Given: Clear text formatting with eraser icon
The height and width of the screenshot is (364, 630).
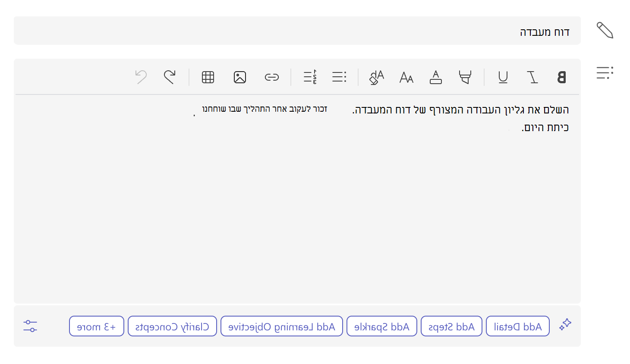Looking at the screenshot, I should (x=376, y=77).
